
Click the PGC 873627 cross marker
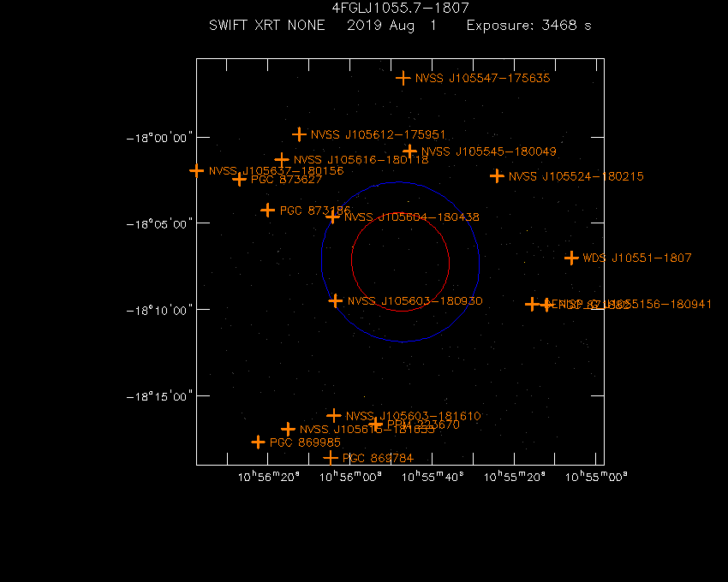(239, 179)
